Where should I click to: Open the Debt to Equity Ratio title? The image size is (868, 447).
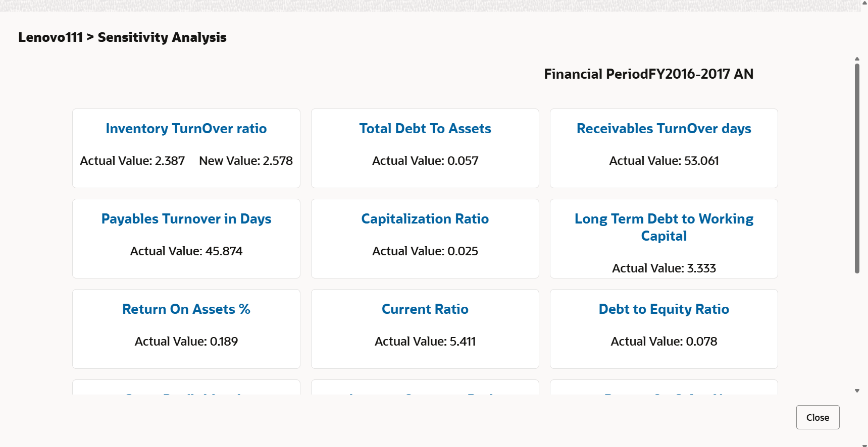[x=663, y=309]
